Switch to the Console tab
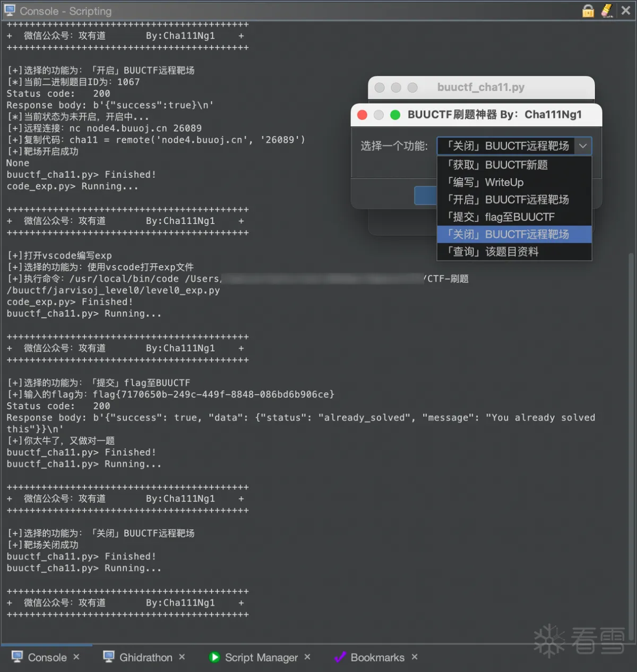637x672 pixels. tap(47, 657)
